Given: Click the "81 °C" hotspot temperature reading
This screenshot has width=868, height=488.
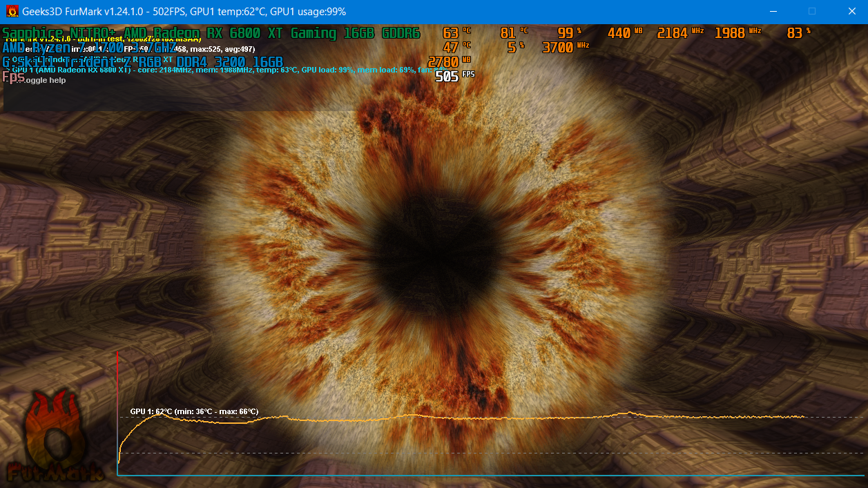Looking at the screenshot, I should pos(514,33).
